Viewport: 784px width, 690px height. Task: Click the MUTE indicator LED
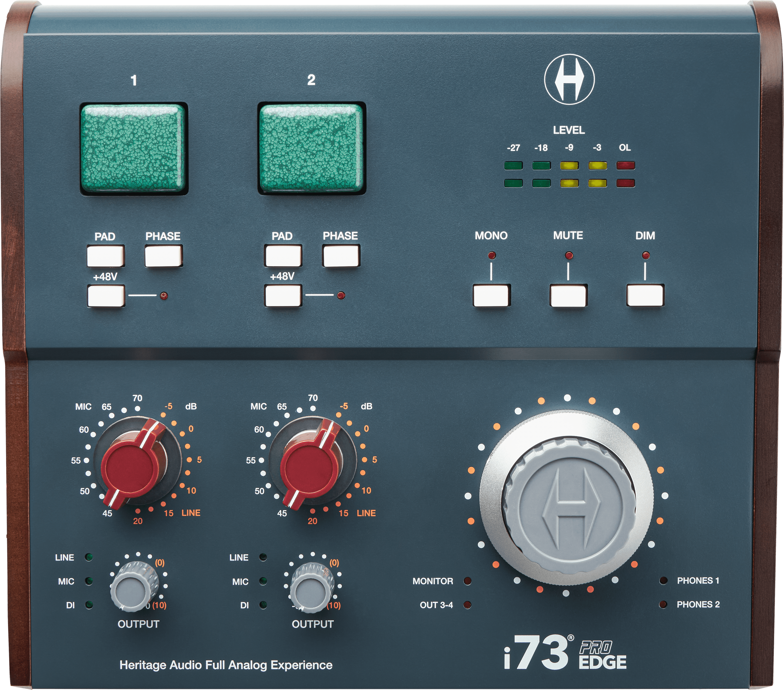click(569, 255)
